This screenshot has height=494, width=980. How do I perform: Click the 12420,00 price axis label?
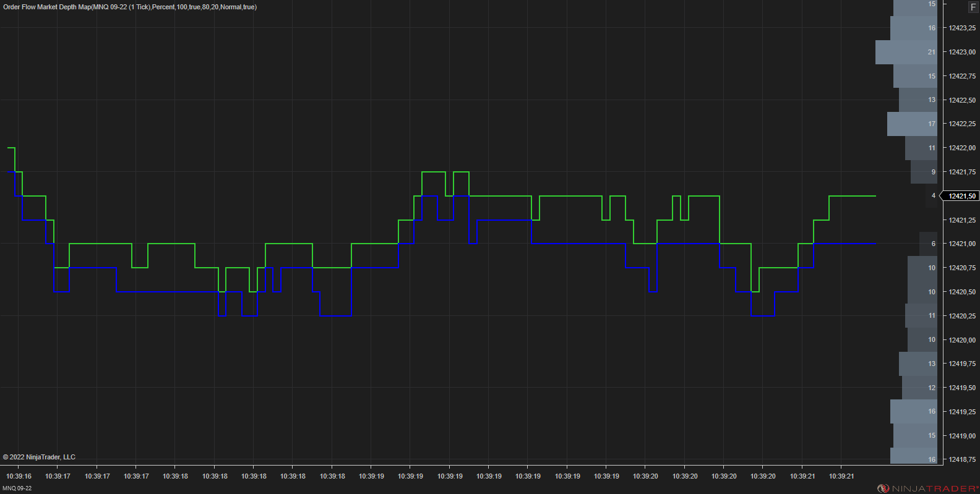(x=962, y=340)
